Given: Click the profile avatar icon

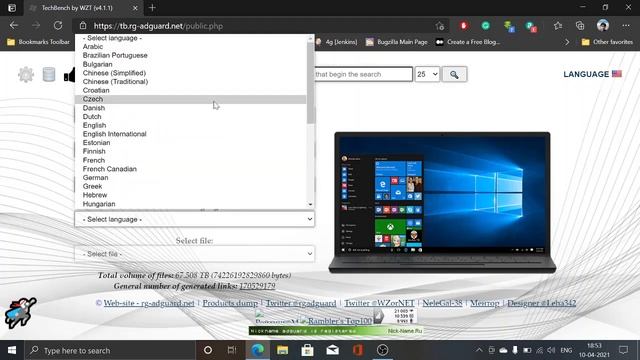Looking at the screenshot, I should point(602,25).
